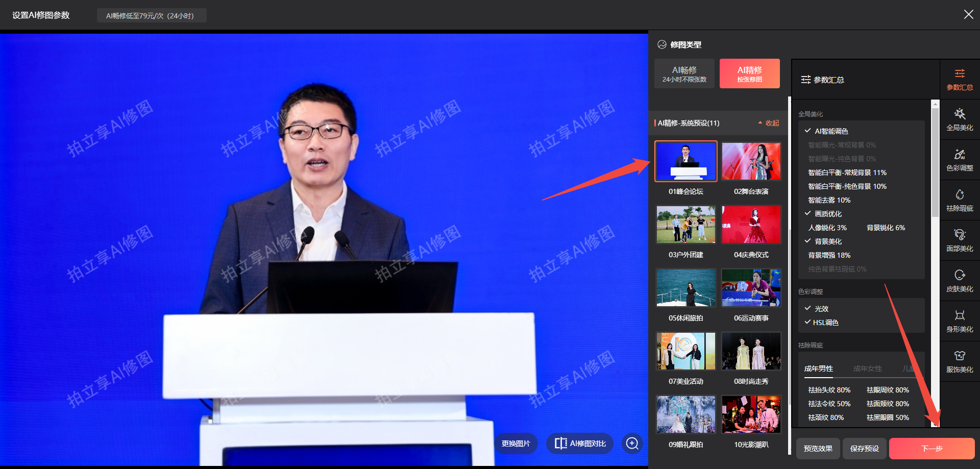Disable the AI智能调色 checkbox
980x469 pixels.
pyautogui.click(x=807, y=131)
